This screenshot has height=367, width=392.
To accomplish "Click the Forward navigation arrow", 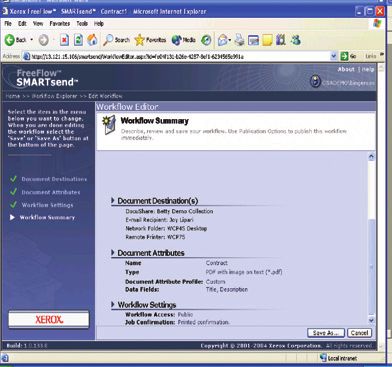I will [44, 40].
